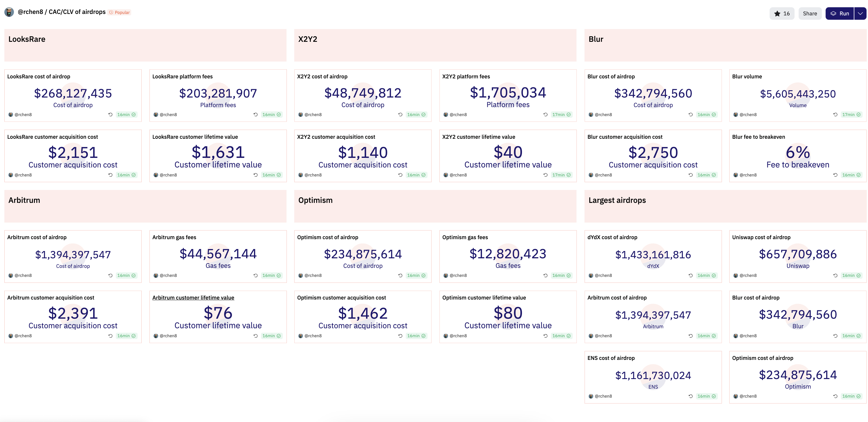Refresh Optimism cost of airdrop in Largest airdrops
The image size is (868, 422).
[x=835, y=396]
